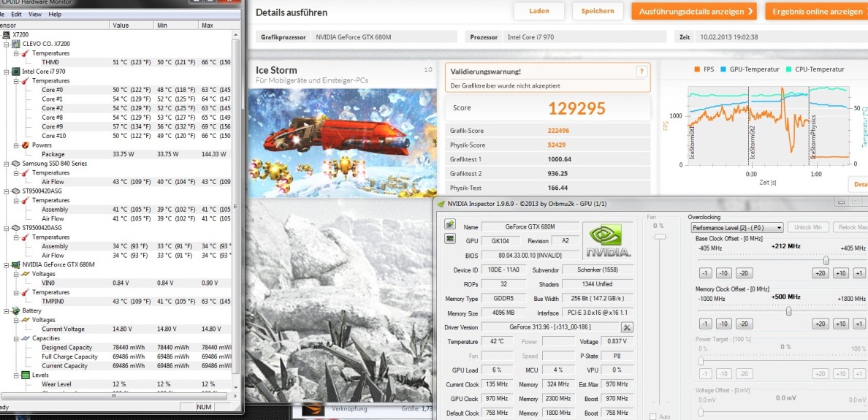Click the help question mark in Validierungswarnung
This screenshot has width=868, height=420.
click(x=642, y=72)
